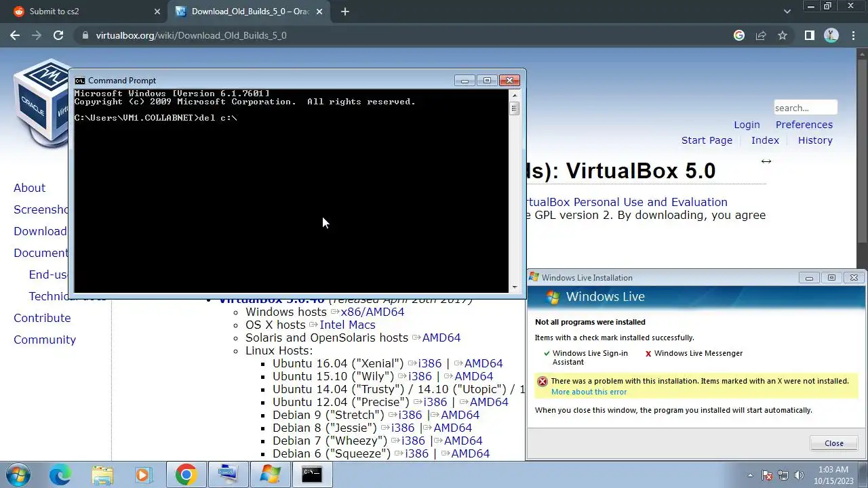Screen dimensions: 868x488
Task: Click the Chrome taskbar icon
Action: tap(186, 474)
